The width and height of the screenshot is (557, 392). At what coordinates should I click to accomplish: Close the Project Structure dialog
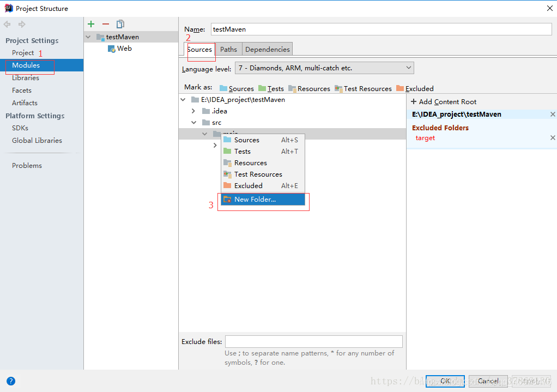[549, 8]
